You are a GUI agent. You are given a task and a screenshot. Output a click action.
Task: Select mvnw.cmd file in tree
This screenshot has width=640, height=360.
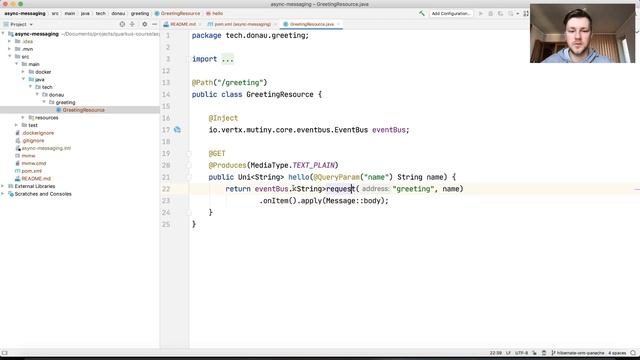coord(30,163)
